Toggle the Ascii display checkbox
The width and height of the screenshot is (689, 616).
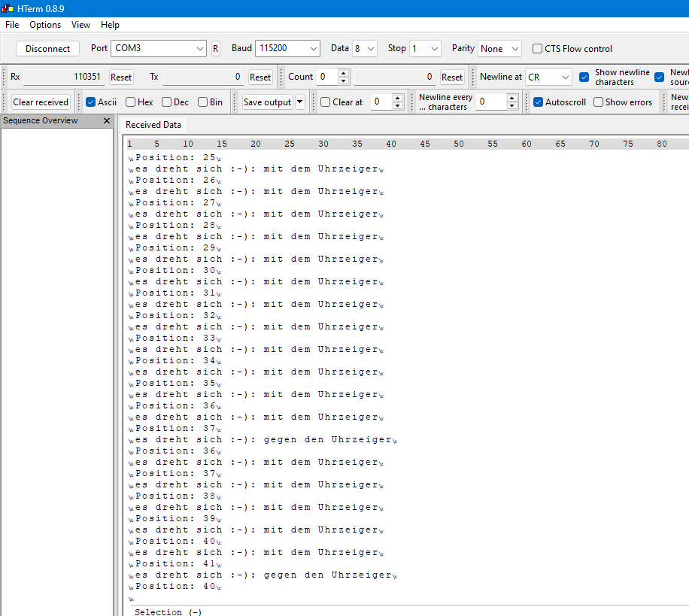point(90,102)
